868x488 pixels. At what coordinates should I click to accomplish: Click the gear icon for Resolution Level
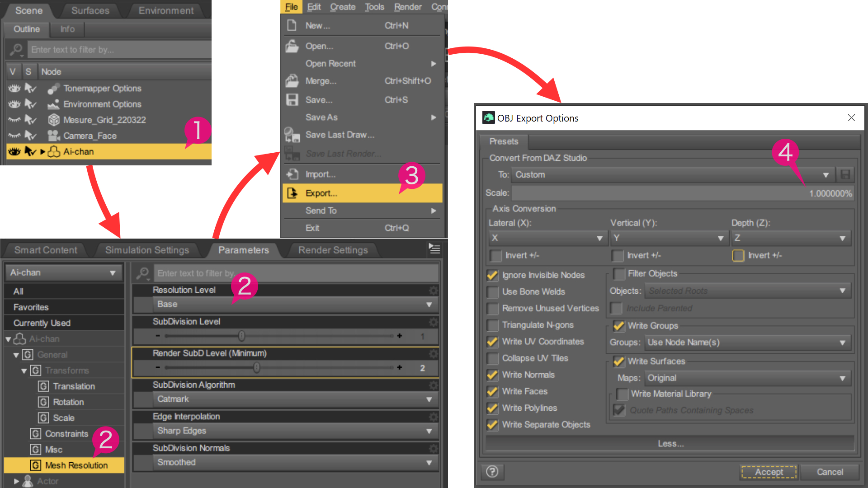433,290
